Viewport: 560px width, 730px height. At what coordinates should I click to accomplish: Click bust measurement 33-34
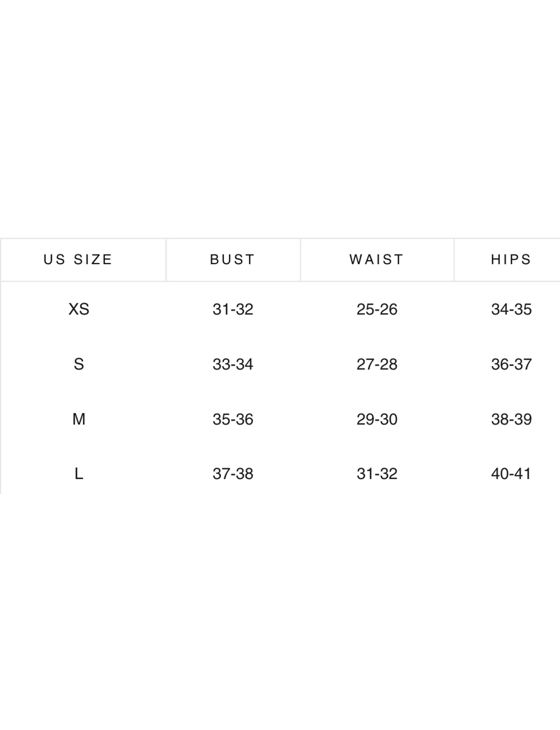(233, 364)
